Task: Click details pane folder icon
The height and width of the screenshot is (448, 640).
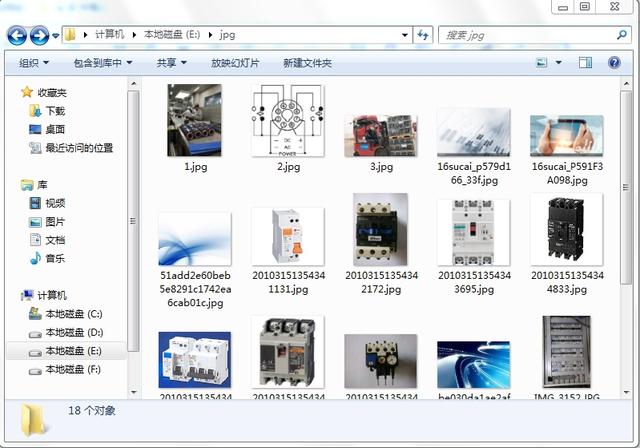Action: click(33, 419)
